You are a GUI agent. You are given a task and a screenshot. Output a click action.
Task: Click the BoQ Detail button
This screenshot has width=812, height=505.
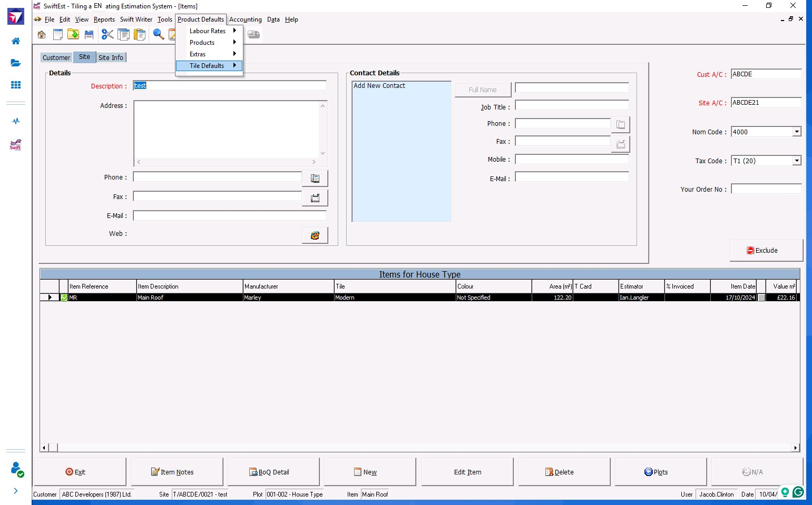tap(273, 472)
